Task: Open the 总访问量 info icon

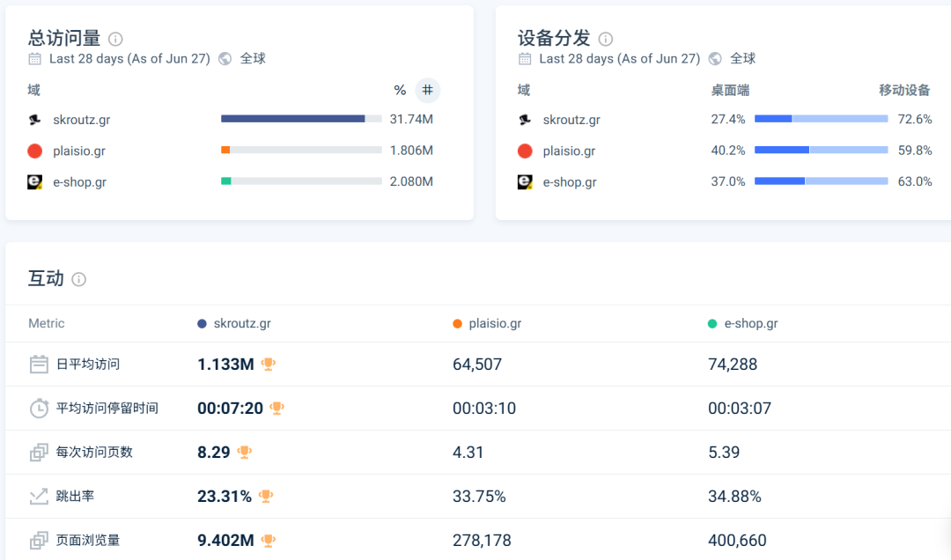Action: click(115, 40)
